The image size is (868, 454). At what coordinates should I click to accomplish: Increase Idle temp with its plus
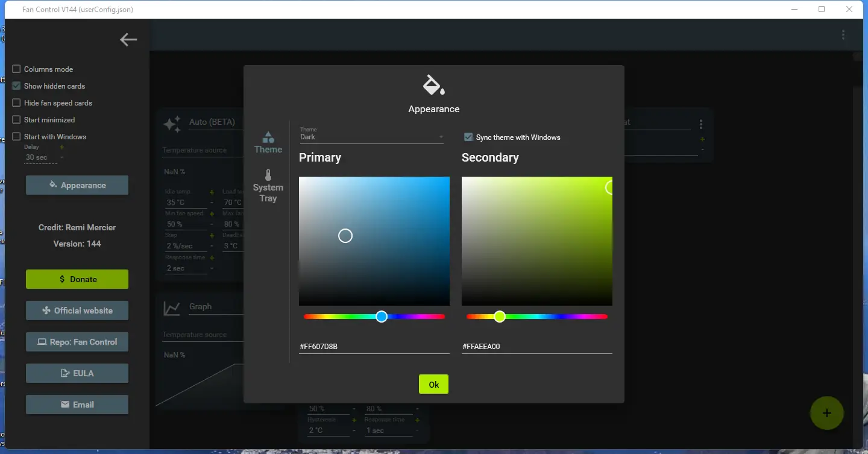click(212, 192)
